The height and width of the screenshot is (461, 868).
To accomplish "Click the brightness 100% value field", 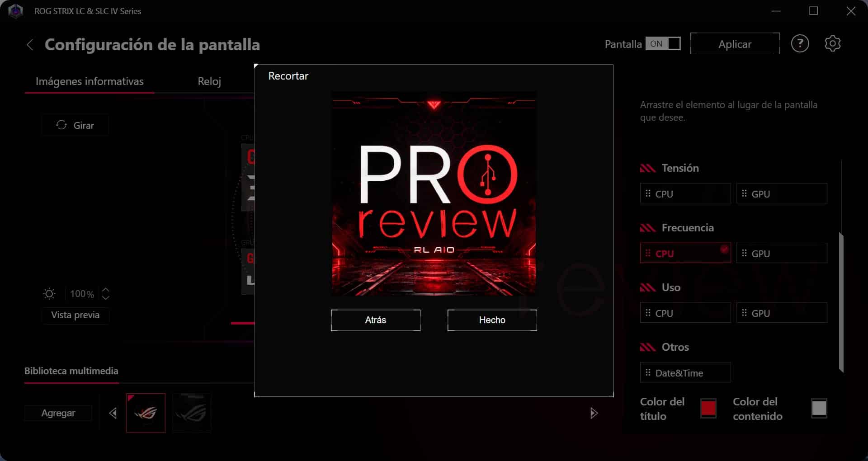I will click(x=82, y=294).
